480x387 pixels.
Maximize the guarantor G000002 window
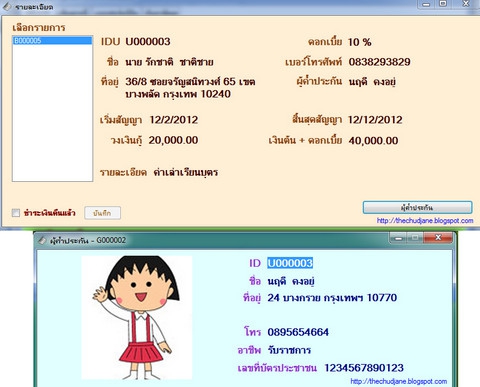415,238
